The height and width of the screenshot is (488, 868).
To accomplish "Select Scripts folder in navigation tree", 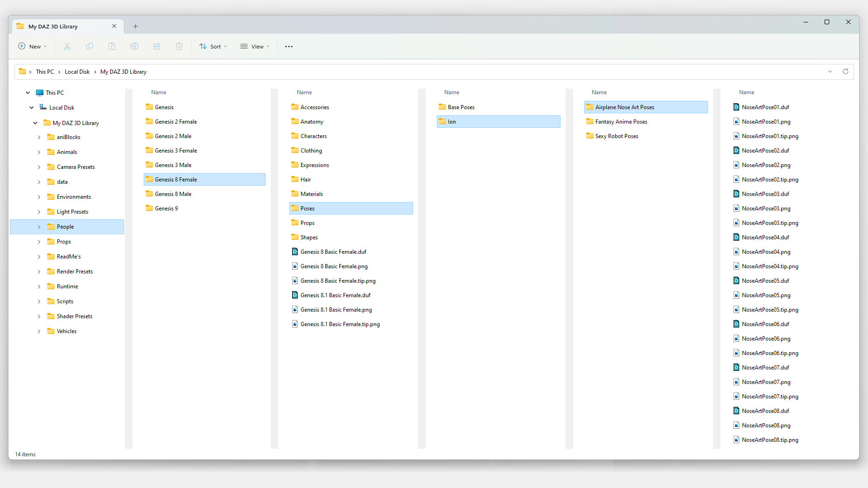I will point(65,301).
